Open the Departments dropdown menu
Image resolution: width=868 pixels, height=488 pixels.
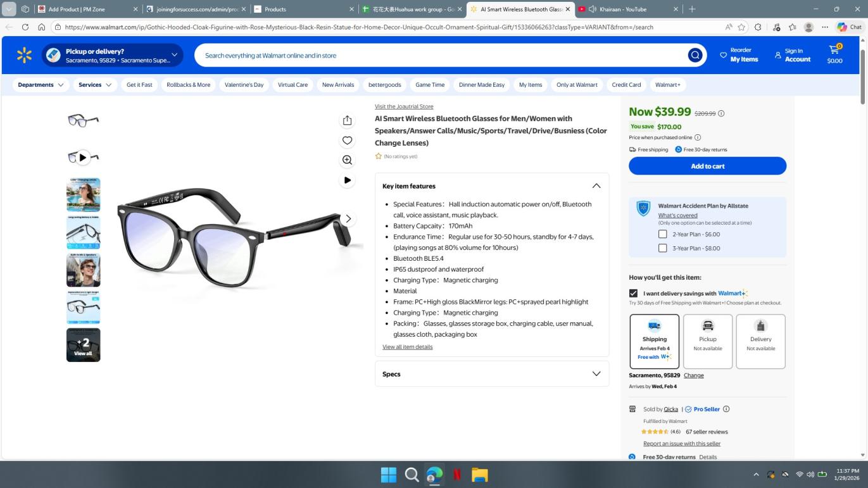(41, 85)
